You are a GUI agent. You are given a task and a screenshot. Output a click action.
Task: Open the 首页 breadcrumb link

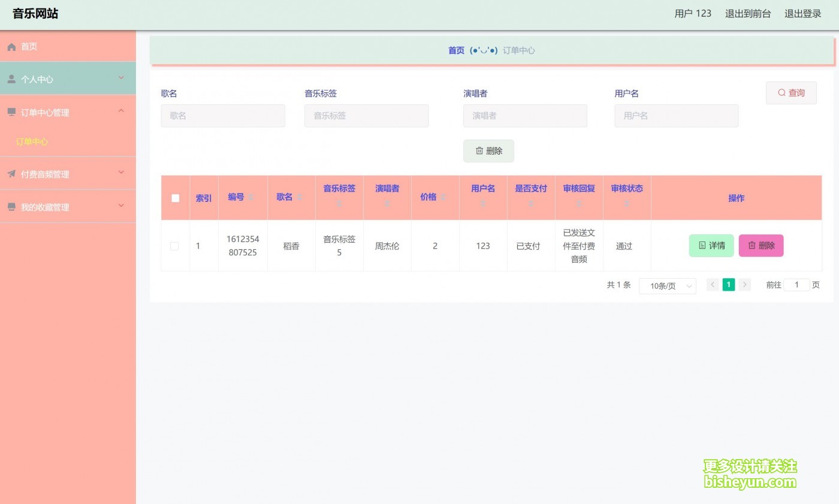456,50
